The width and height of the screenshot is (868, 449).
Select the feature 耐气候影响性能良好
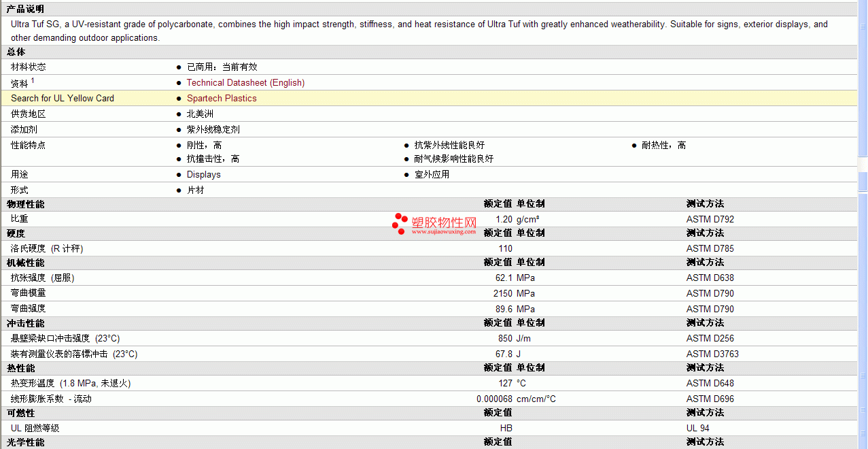(454, 159)
